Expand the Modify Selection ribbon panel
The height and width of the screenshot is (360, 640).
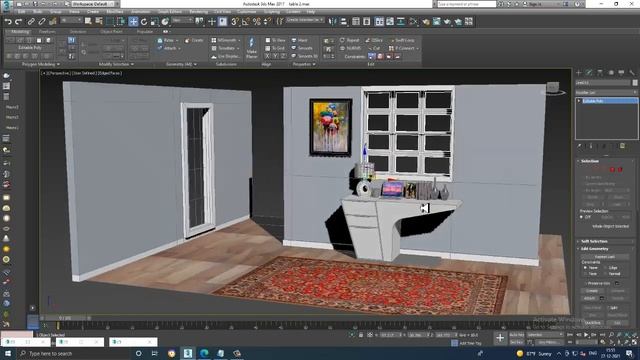pyautogui.click(x=116, y=64)
